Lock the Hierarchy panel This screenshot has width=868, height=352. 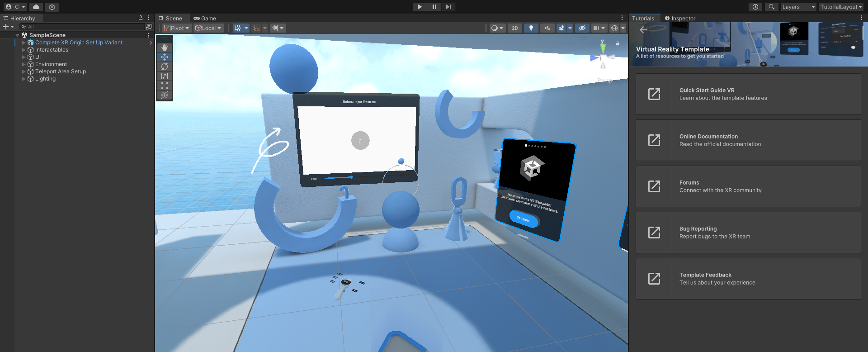(141, 18)
